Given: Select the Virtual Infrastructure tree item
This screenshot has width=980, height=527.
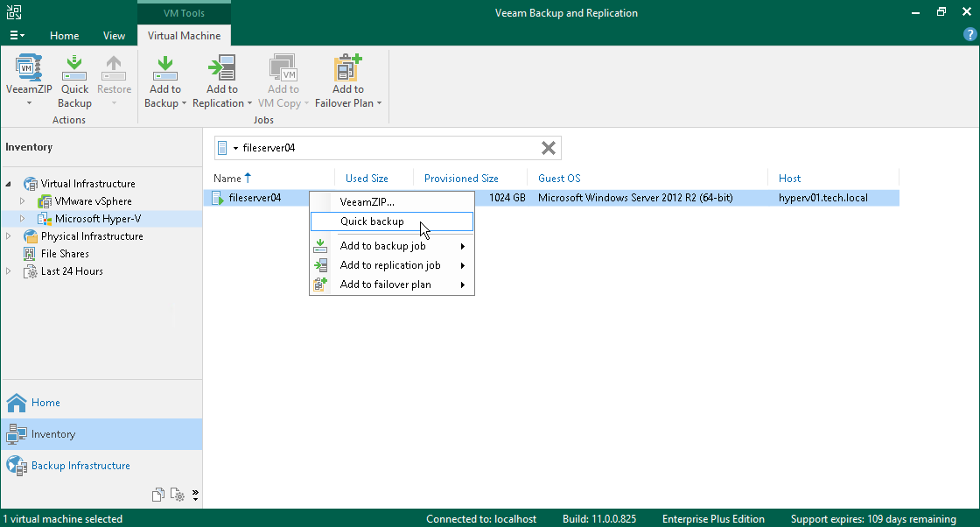Looking at the screenshot, I should tap(88, 184).
